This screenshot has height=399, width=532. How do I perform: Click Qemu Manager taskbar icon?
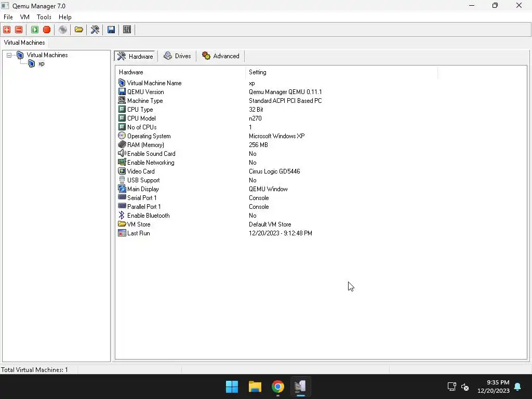click(x=300, y=387)
